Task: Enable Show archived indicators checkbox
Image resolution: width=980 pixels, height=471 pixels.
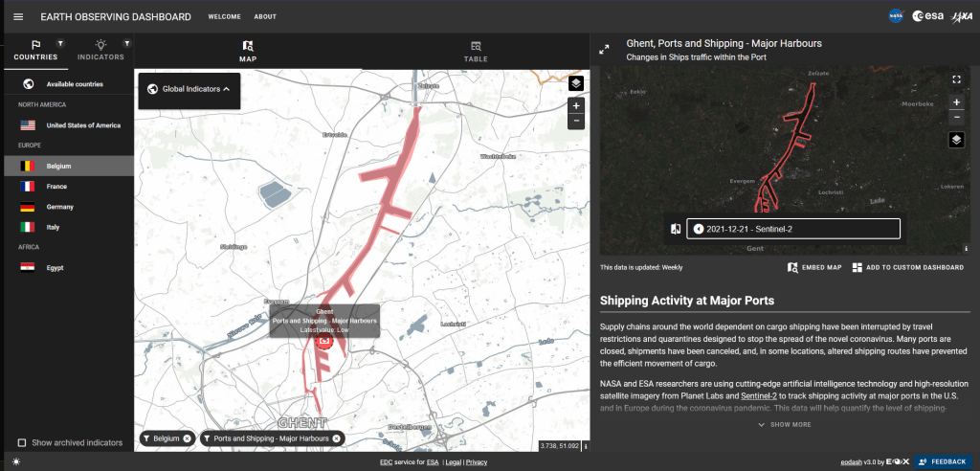Action: (x=23, y=442)
